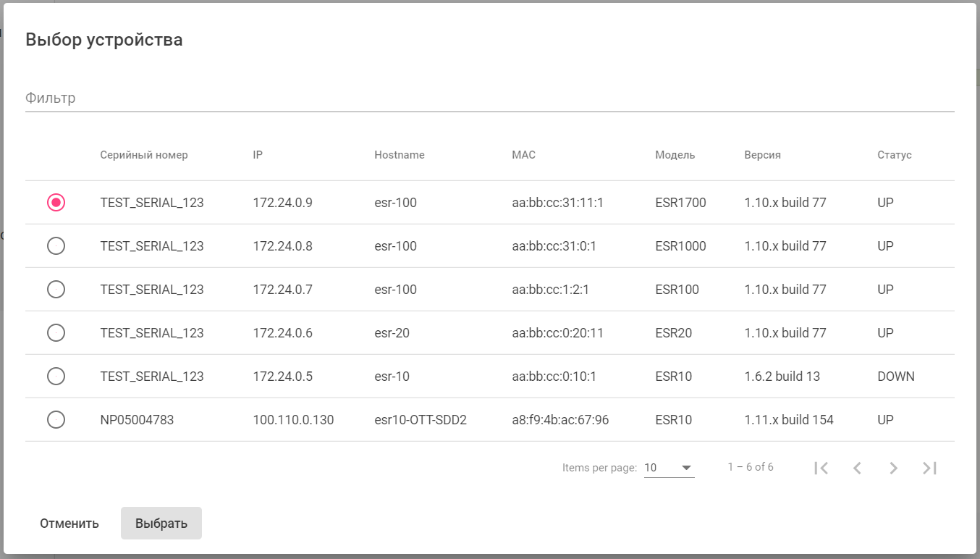The image size is (980, 559).
Task: Select radio button for ESR1000 device
Action: [56, 246]
